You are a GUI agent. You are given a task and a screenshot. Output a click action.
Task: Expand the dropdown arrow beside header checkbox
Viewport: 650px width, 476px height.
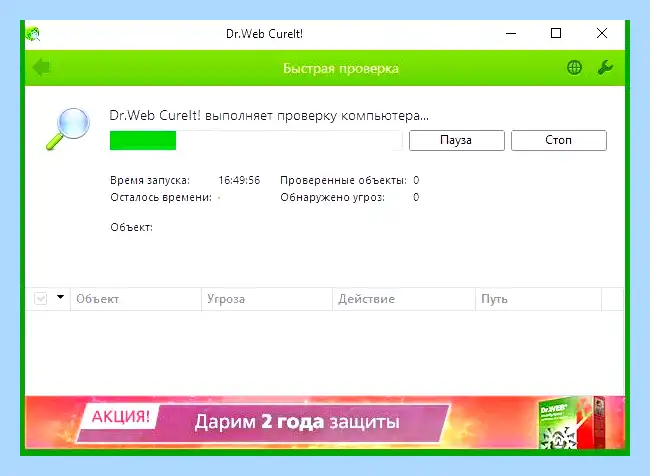point(61,297)
